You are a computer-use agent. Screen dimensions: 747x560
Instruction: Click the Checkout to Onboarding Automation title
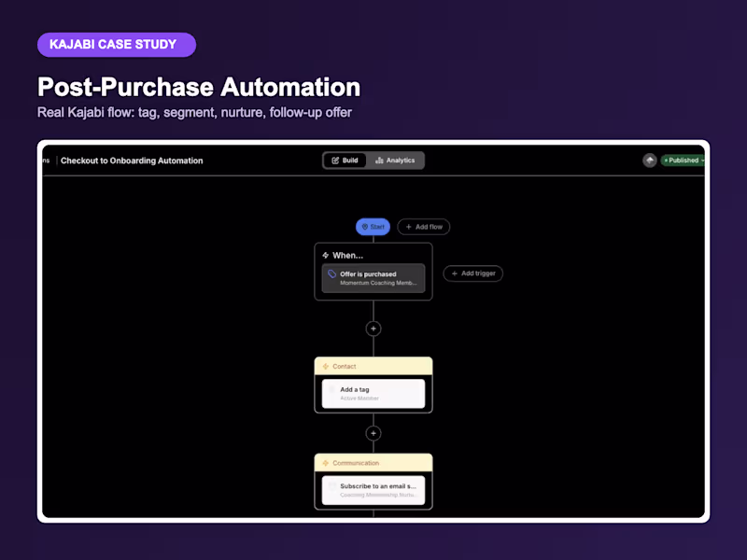[132, 161]
